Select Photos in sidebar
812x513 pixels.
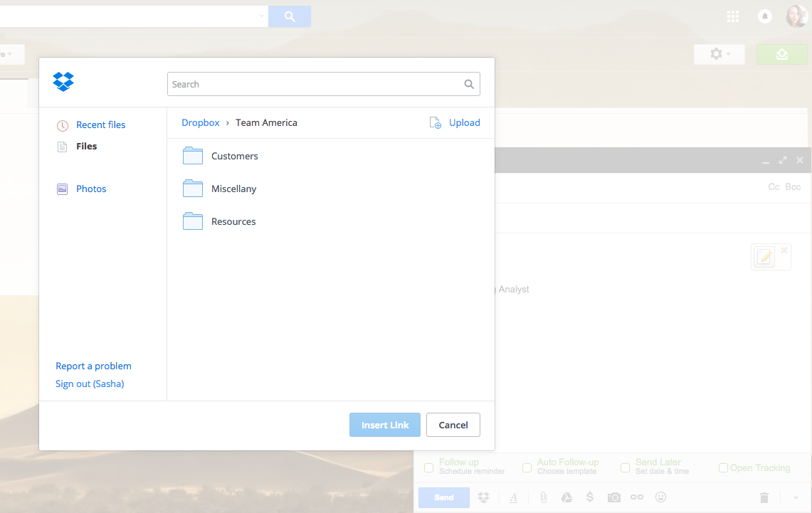click(x=91, y=189)
